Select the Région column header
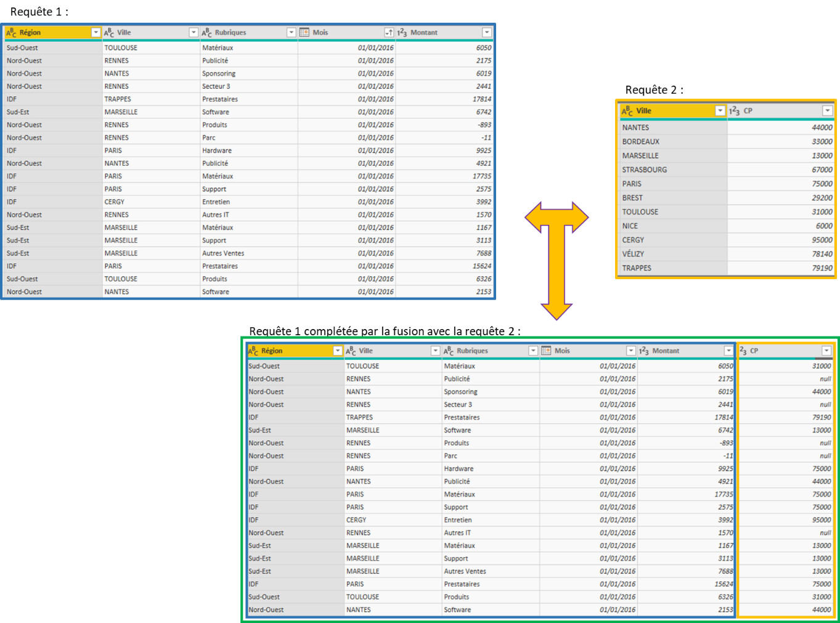Image resolution: width=840 pixels, height=623 pixels. 49,32
